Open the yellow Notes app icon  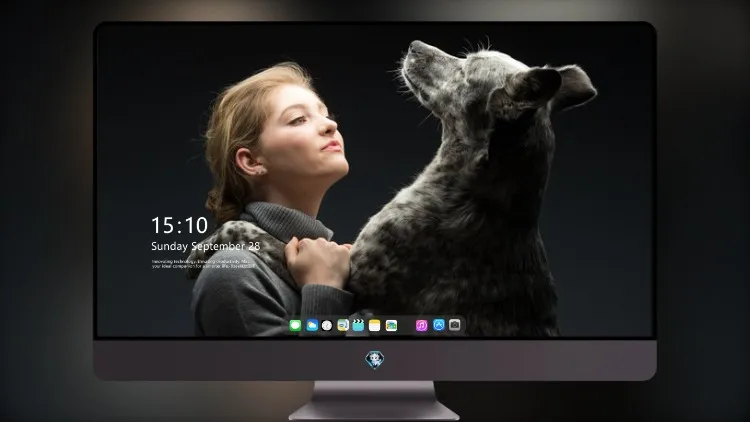[x=375, y=325]
